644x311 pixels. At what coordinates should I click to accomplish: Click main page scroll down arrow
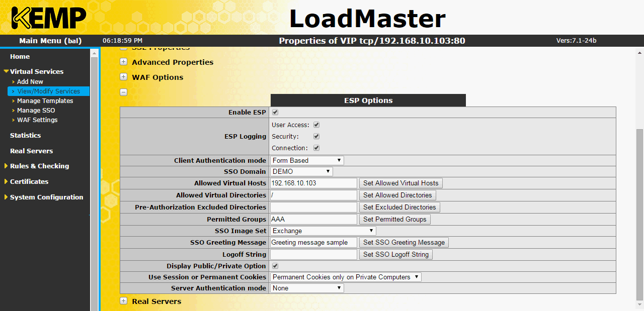coord(639,306)
